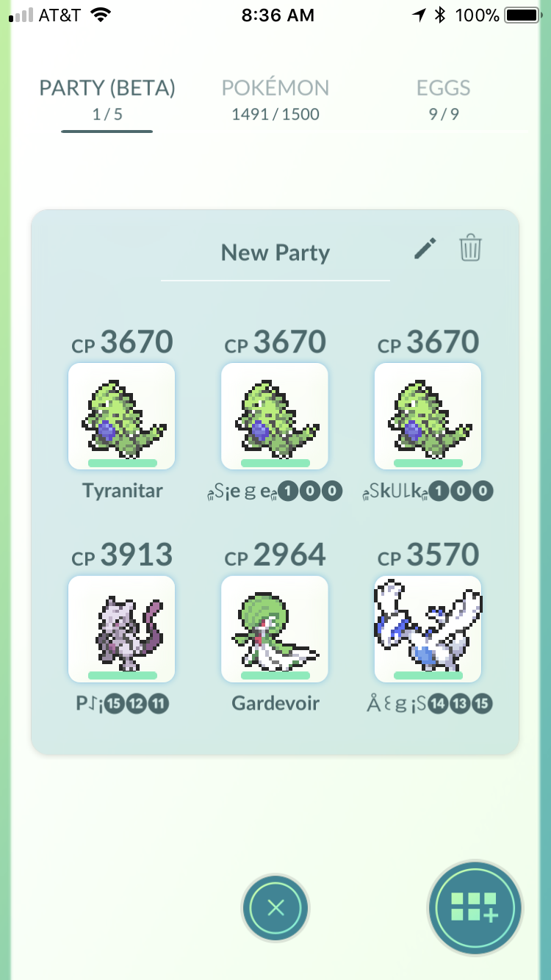This screenshot has width=551, height=980.
Task: Open the EGGS tab
Action: click(443, 99)
